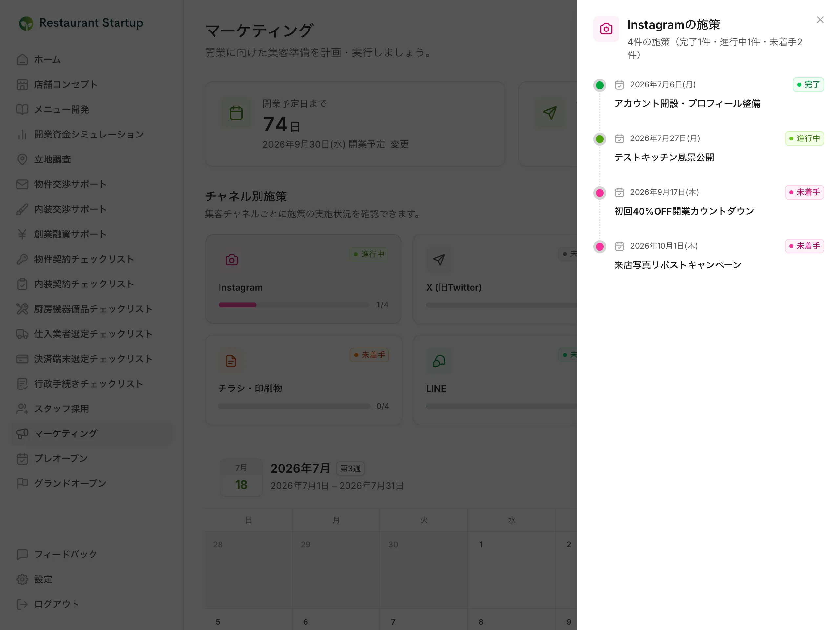840x630 pixels.
Task: Select calendar day 29 in 月 column
Action: pyautogui.click(x=336, y=570)
